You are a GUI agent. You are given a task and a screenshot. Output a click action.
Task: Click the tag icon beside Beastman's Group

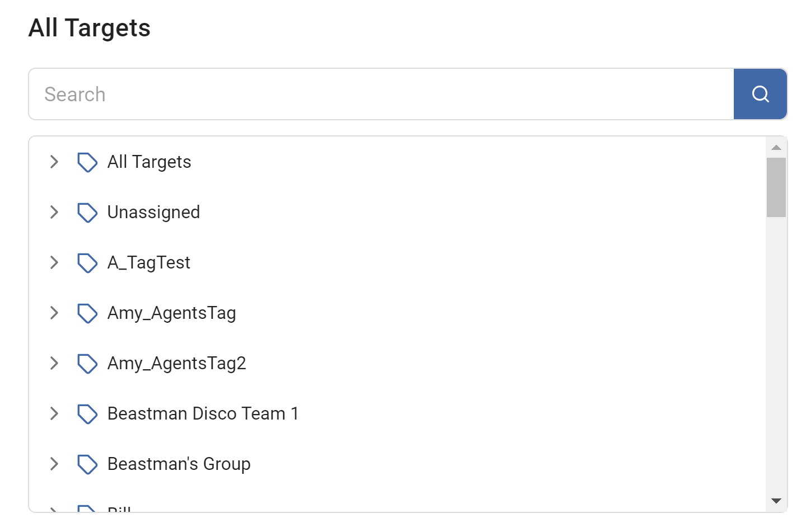pos(87,464)
